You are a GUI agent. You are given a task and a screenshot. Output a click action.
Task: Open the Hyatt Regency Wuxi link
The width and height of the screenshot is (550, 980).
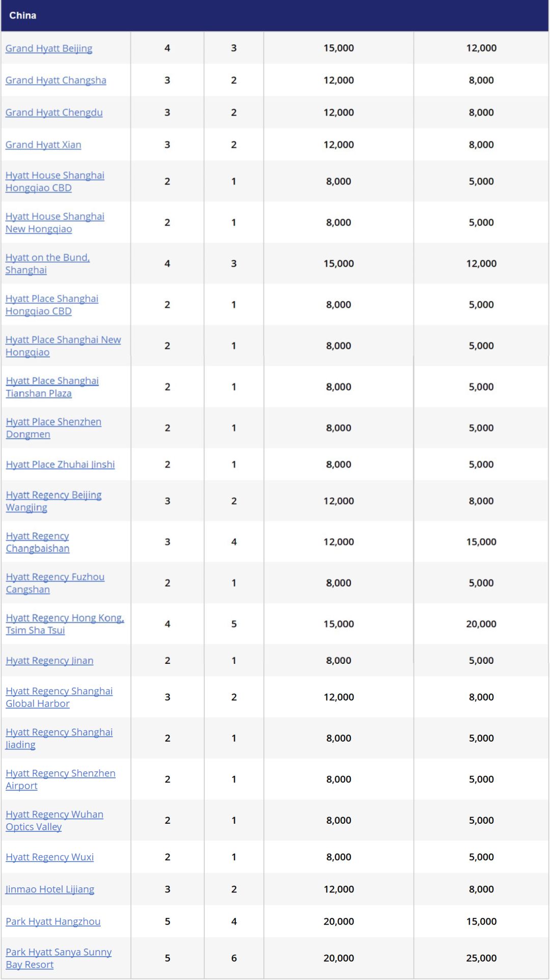[49, 857]
